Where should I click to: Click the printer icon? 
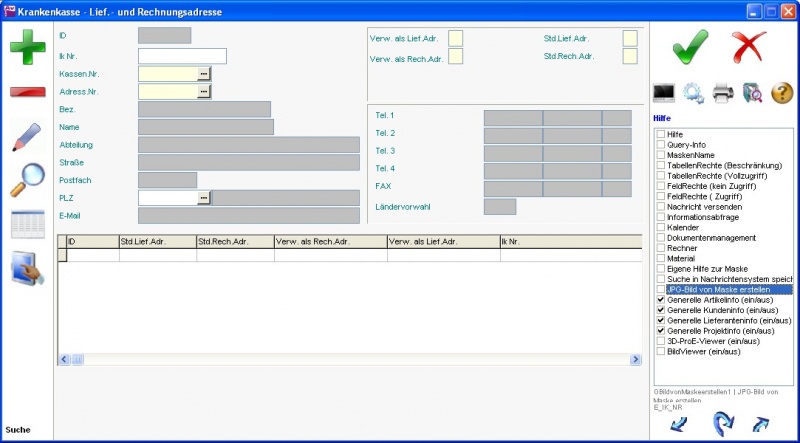pos(724,93)
